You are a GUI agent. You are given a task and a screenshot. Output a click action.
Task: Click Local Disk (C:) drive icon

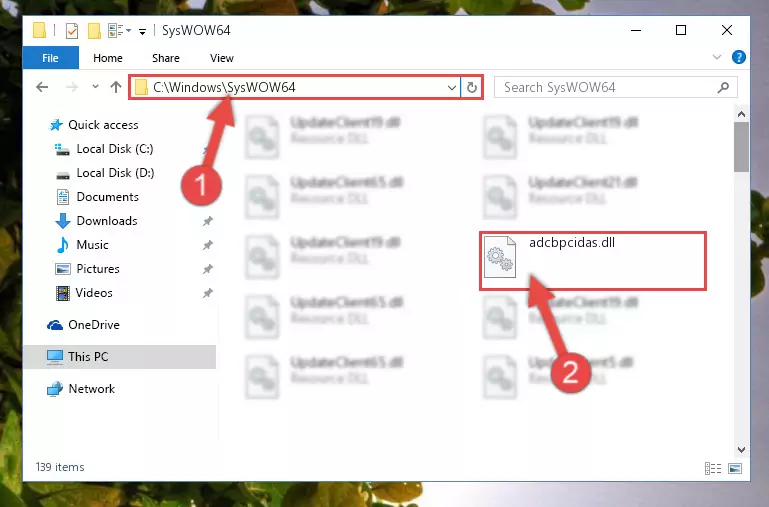(62, 150)
